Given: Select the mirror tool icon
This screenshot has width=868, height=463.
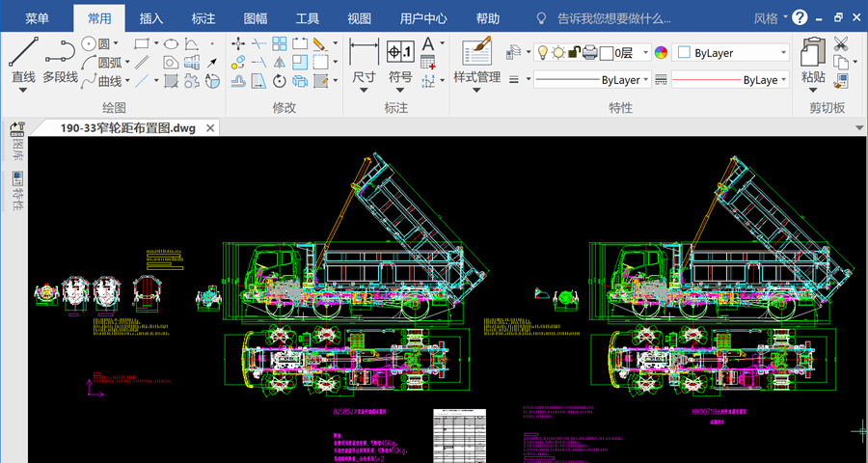Looking at the screenshot, I should pyautogui.click(x=280, y=62).
